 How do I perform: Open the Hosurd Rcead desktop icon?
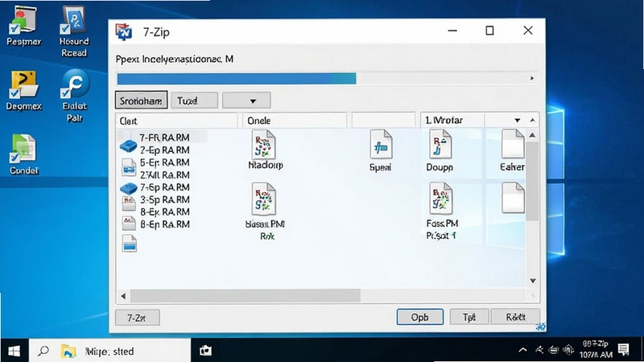(74, 31)
